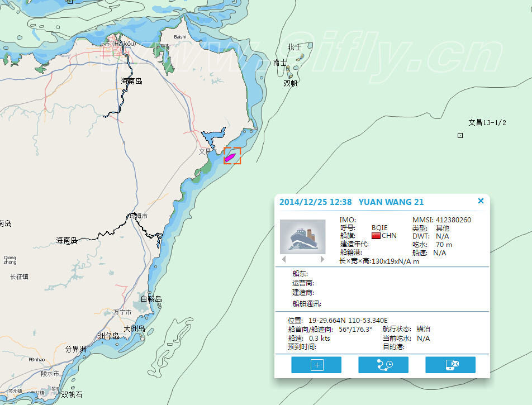Select the magenta ship marker on map
Screen dimensions: 532x405
(230, 157)
